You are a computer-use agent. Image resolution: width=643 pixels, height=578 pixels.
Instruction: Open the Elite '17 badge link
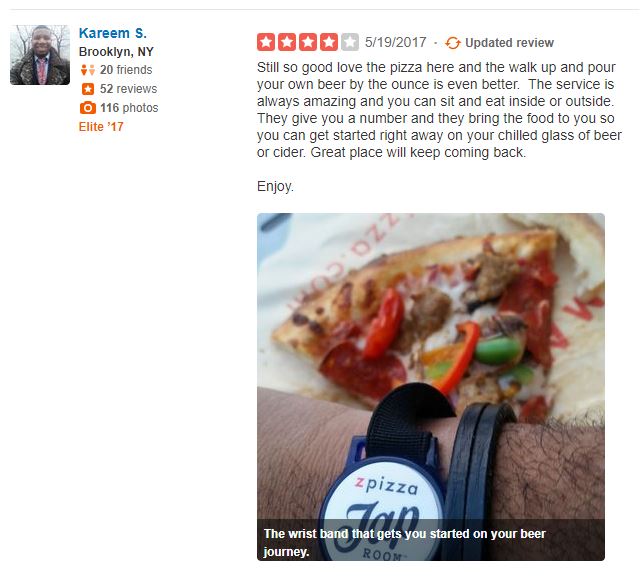pos(101,127)
